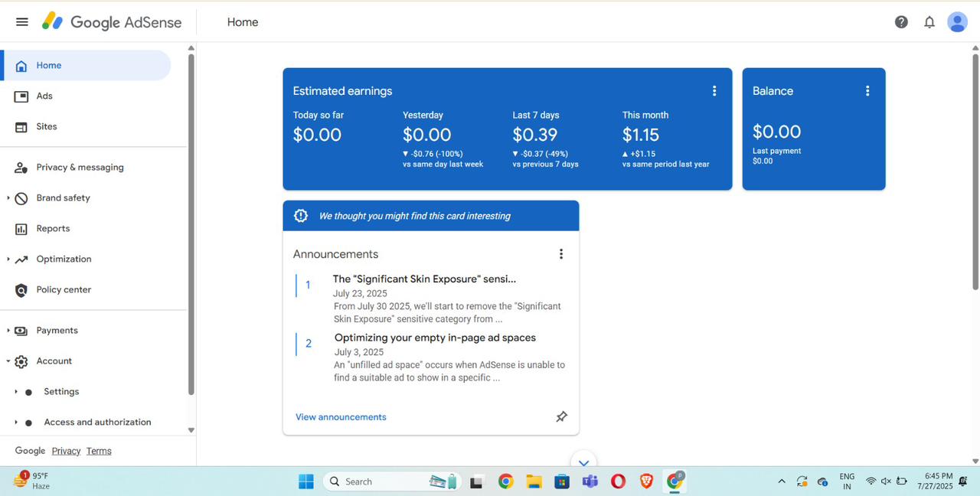
Task: Click the Today so far $0.00 value
Action: click(317, 135)
